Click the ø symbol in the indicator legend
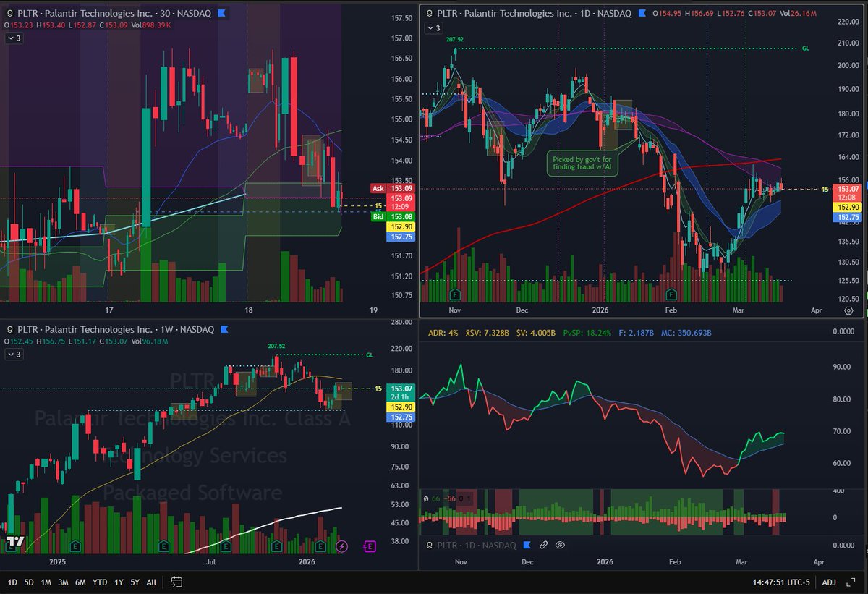This screenshot has width=868, height=594. pos(425,498)
